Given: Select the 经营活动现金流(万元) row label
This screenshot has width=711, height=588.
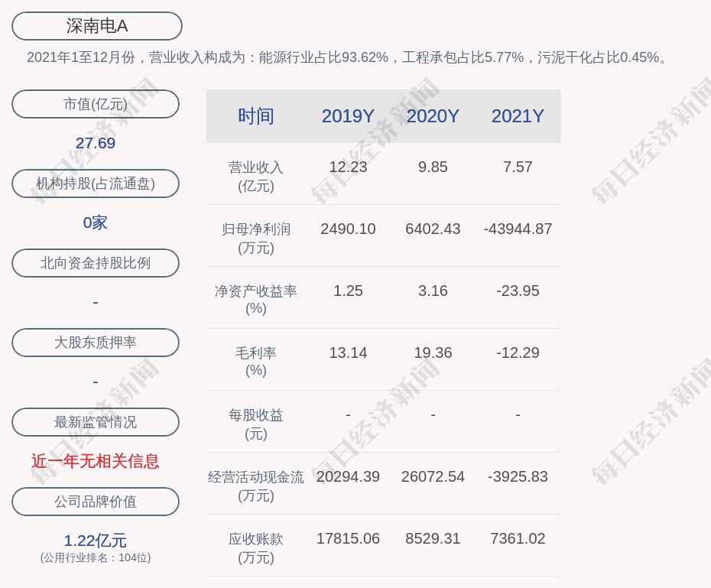Looking at the screenshot, I should point(256,486).
